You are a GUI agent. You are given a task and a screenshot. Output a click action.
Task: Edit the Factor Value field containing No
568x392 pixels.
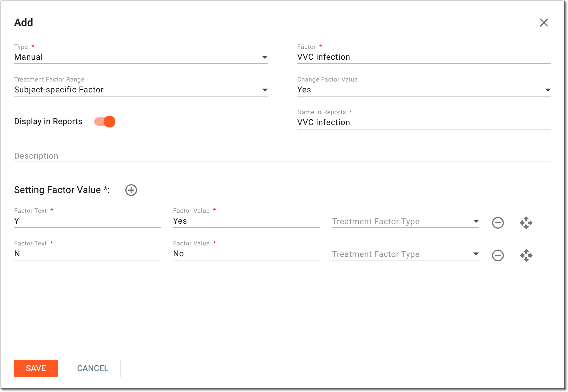tap(247, 254)
